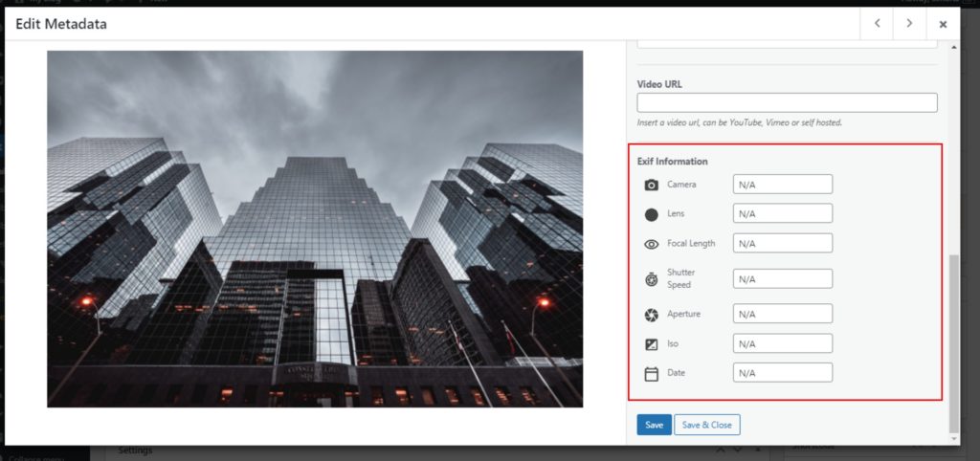The width and height of the screenshot is (980, 461).
Task: Focus the Video URL text field
Action: tap(787, 102)
